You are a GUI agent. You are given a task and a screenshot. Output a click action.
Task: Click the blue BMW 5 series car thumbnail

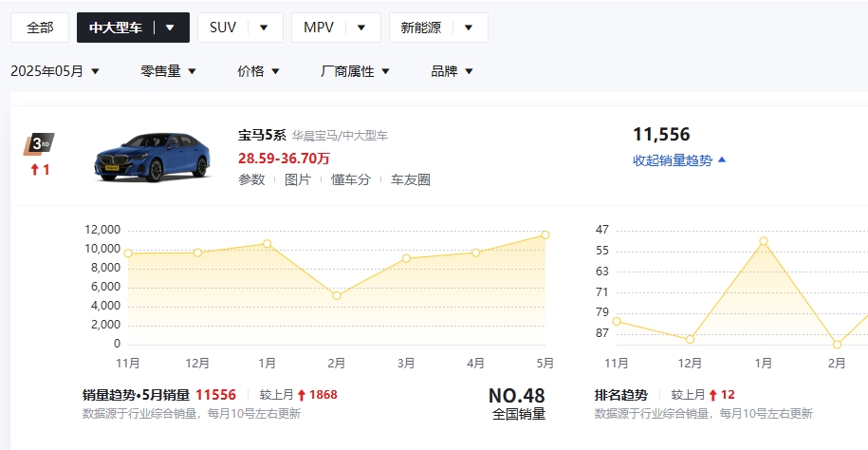(x=153, y=157)
